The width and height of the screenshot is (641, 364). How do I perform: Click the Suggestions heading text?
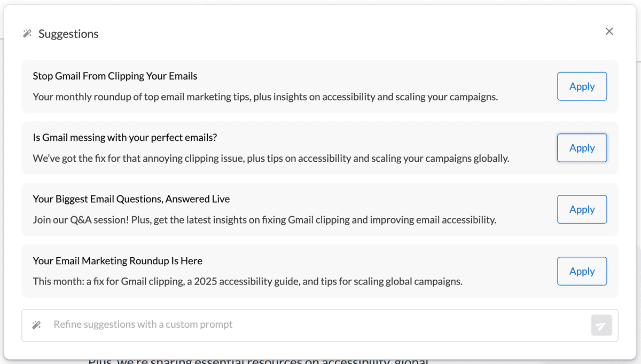[68, 33]
